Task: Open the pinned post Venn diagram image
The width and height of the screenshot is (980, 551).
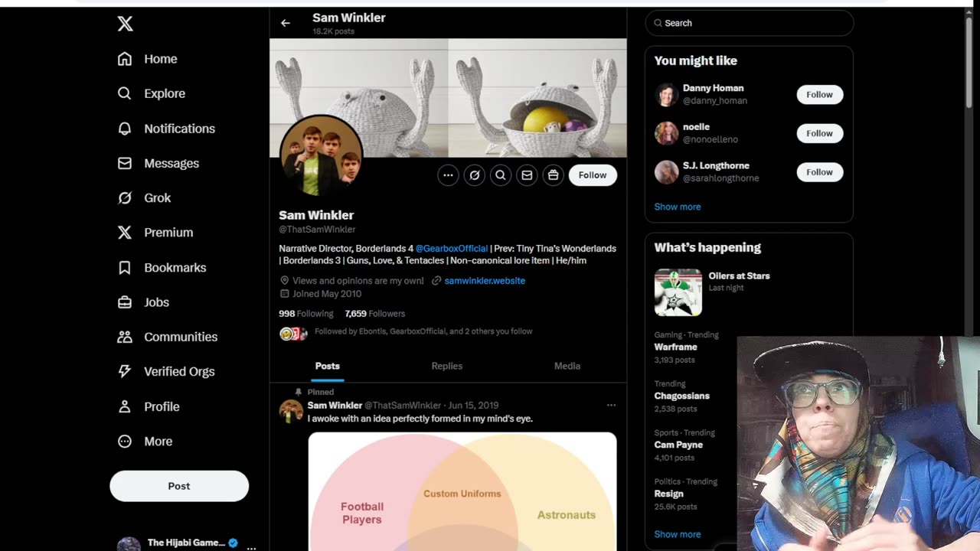Action: [462, 491]
